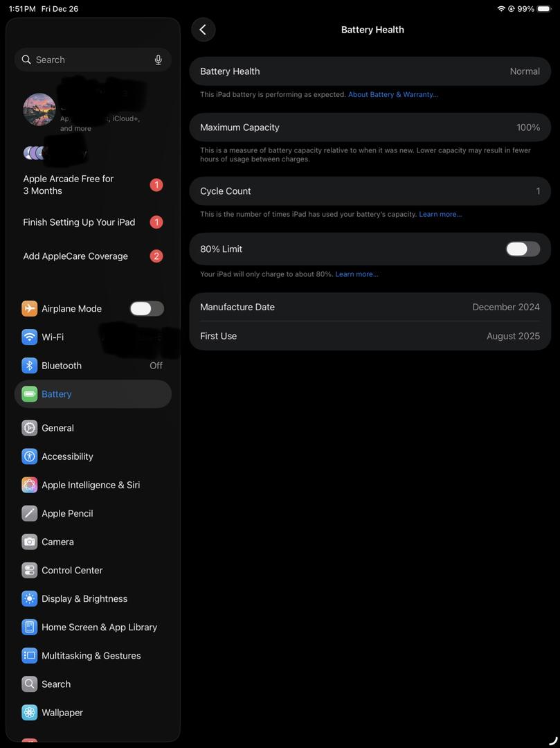Tap the rotation lock icon in status bar
560x748 pixels.
[512, 8]
